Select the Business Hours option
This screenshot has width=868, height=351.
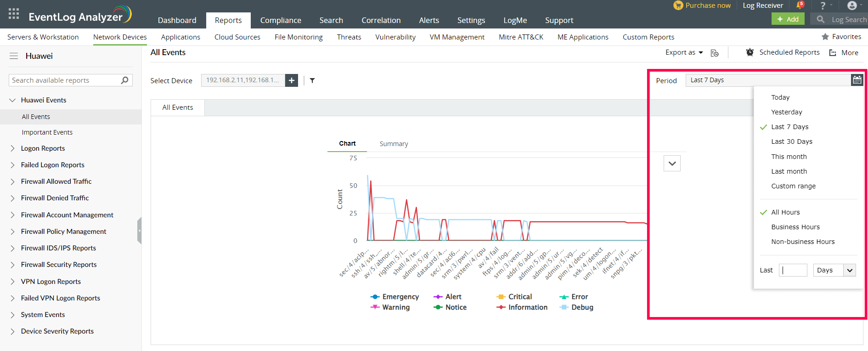pos(795,227)
